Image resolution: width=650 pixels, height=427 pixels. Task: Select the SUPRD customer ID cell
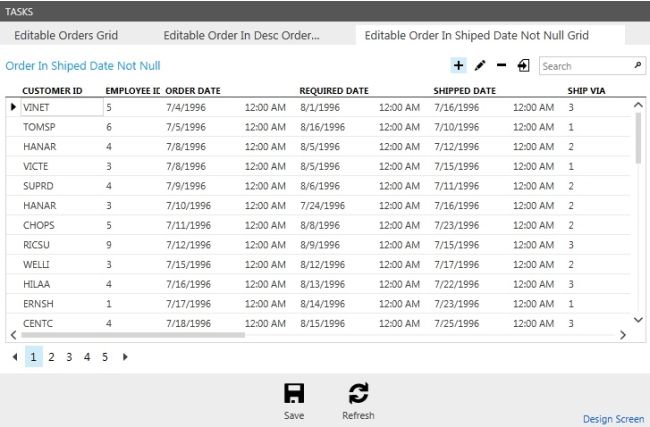(x=38, y=186)
